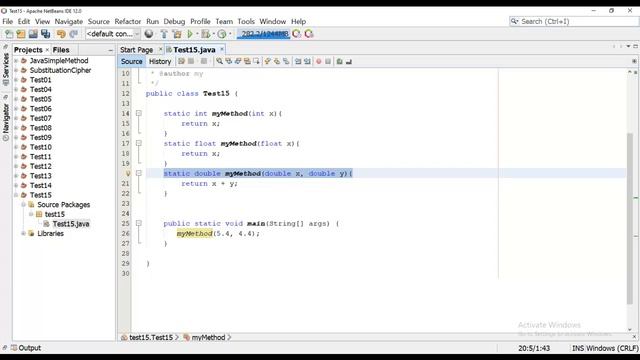Expand the Test14 project node
The image size is (640, 360).
16,185
